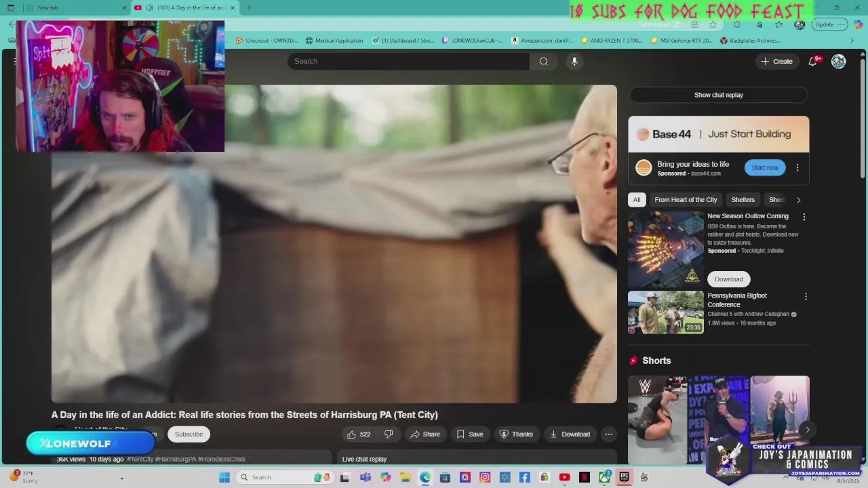Click Download on Torchlight ad
The image size is (868, 488).
728,279
